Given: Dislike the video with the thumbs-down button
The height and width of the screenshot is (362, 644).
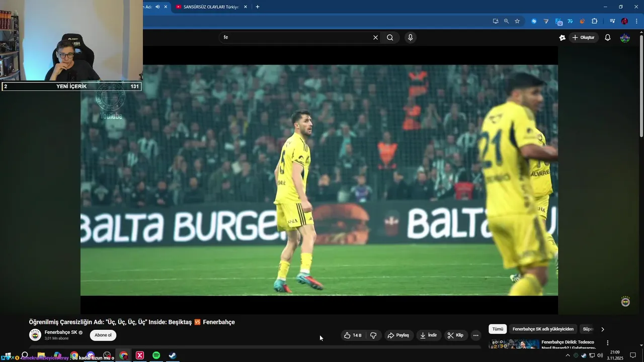Looking at the screenshot, I should [x=373, y=335].
